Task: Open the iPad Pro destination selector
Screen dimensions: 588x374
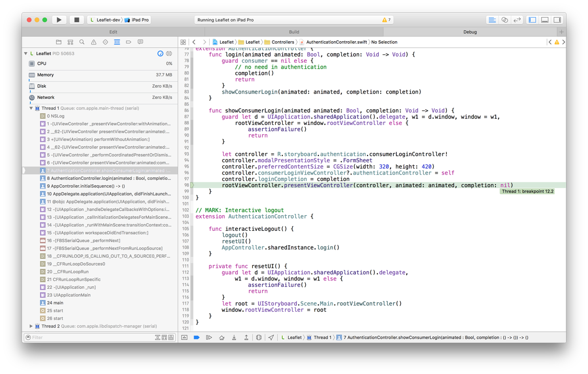Action: pyautogui.click(x=136, y=20)
